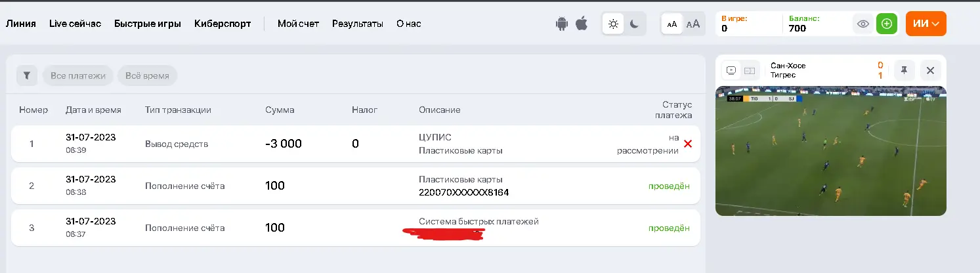Cancel the withdrawal with red X
The height and width of the screenshot is (273, 980).
click(x=688, y=144)
